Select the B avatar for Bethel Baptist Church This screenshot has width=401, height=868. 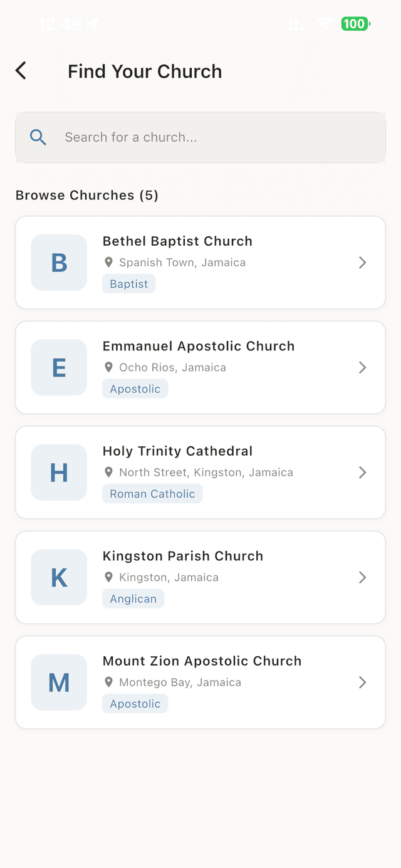pyautogui.click(x=59, y=262)
